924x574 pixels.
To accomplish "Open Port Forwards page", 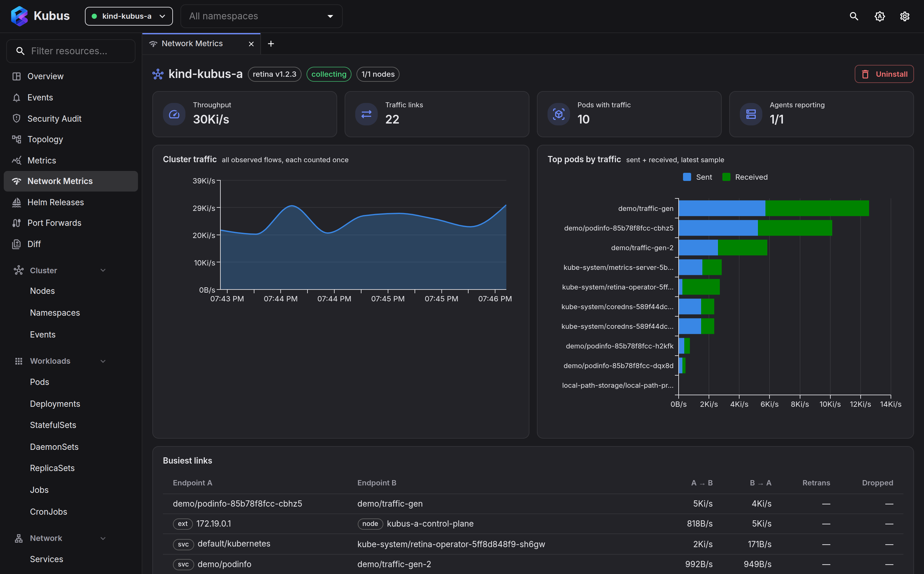I will (x=71, y=223).
